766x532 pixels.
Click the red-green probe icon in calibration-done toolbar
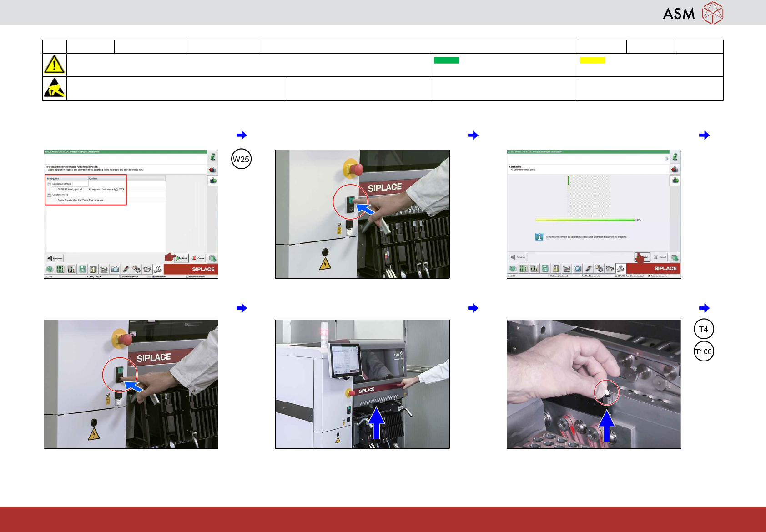(x=588, y=268)
